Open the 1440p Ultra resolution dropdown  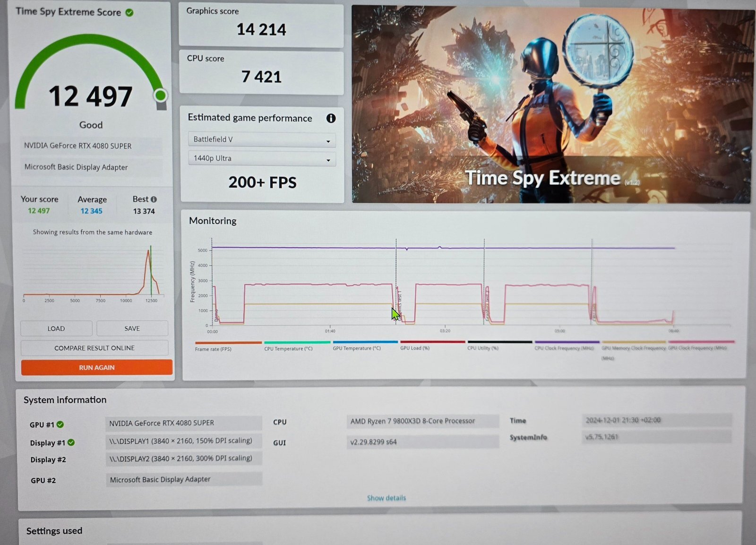(x=262, y=158)
